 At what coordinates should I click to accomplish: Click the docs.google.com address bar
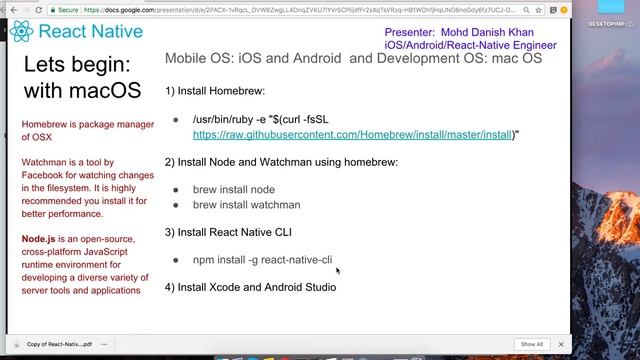pyautogui.click(x=299, y=10)
